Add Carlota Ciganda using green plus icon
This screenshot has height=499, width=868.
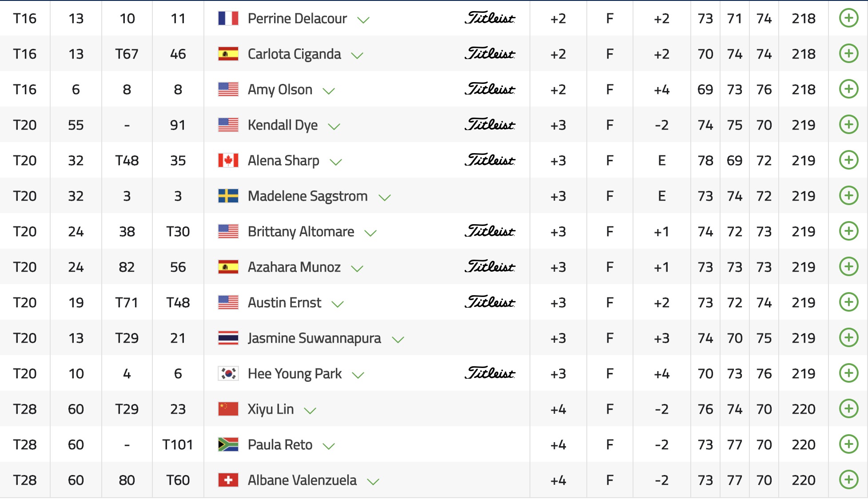click(848, 54)
